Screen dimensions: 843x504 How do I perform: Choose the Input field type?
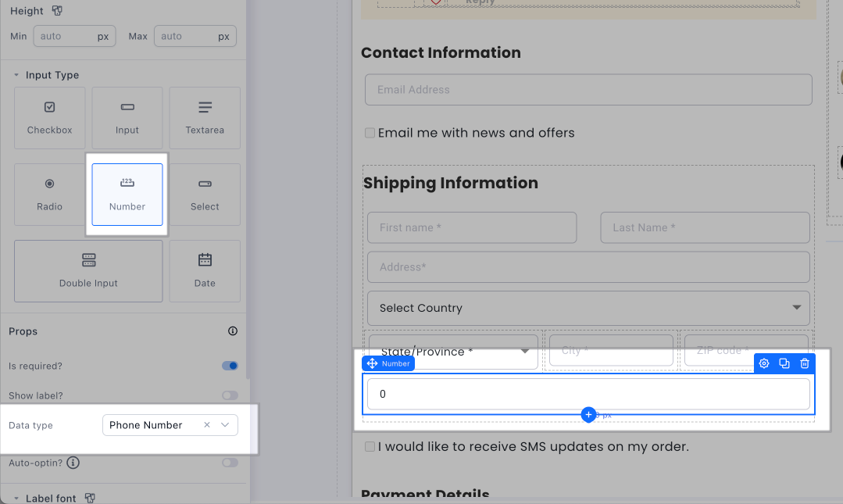127,117
